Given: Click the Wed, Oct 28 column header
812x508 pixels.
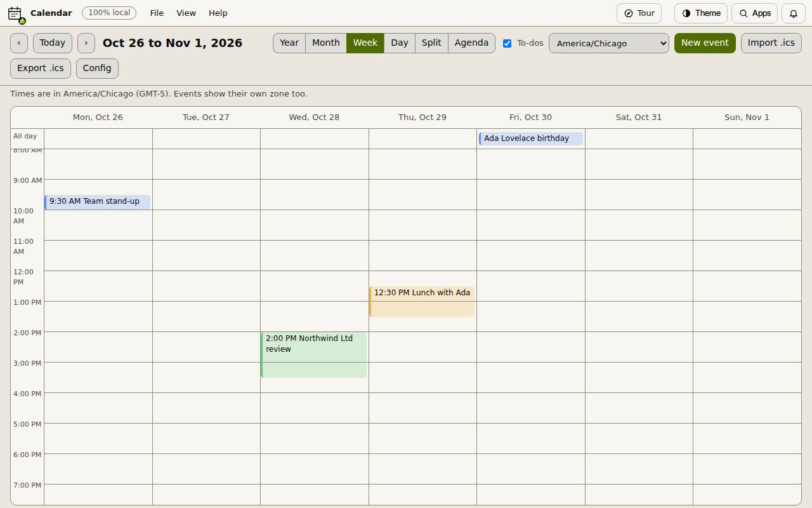Looking at the screenshot, I should click(x=314, y=117).
